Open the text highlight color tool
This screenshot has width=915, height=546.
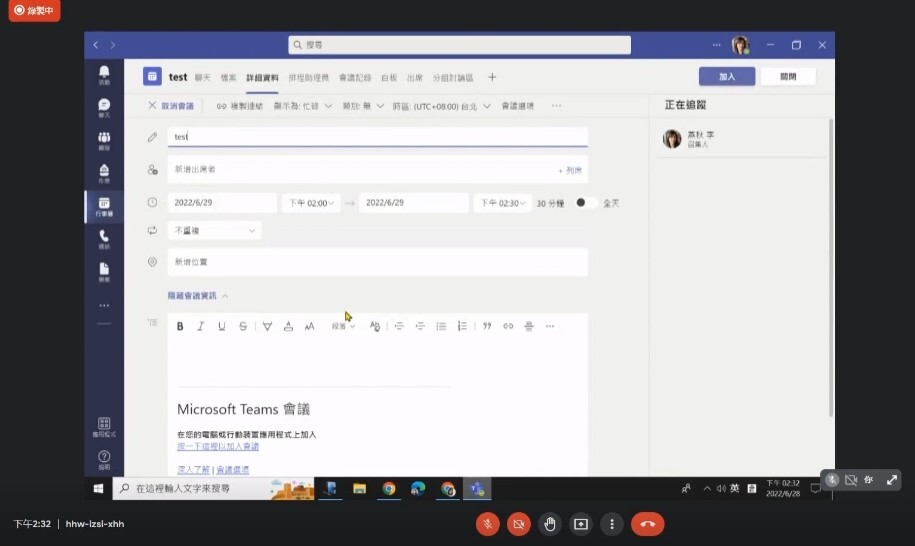click(x=267, y=326)
